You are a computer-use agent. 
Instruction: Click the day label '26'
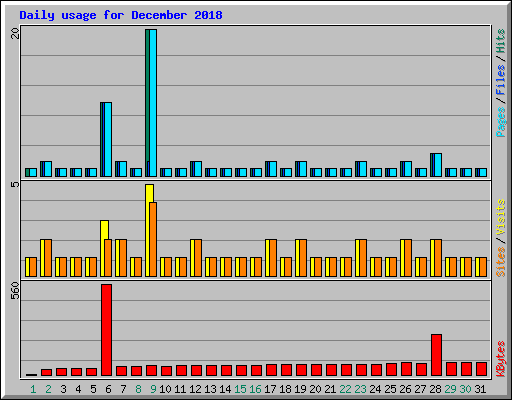(405, 389)
